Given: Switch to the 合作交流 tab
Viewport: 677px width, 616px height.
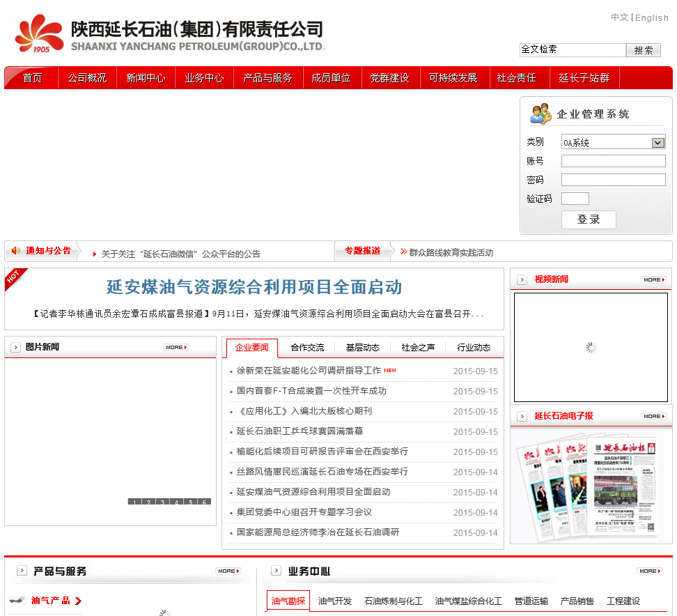Looking at the screenshot, I should tap(307, 348).
